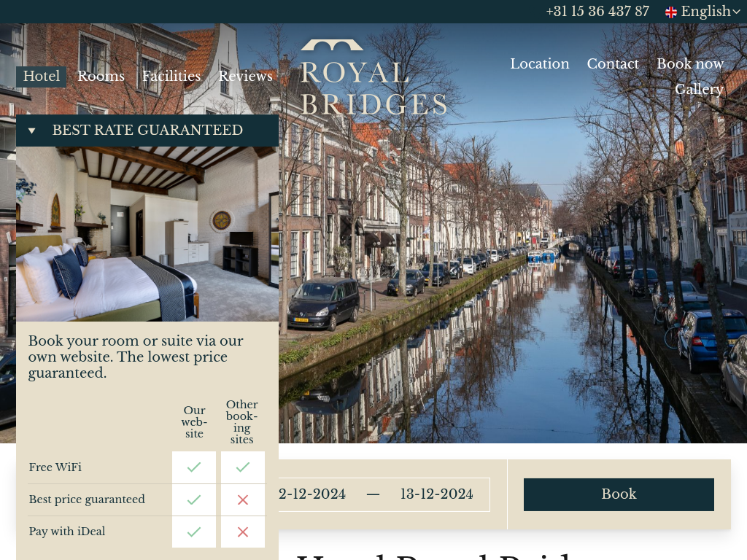Image resolution: width=747 pixels, height=560 pixels.
Task: Click the red cross for Best price guaranteed
Action: [243, 499]
